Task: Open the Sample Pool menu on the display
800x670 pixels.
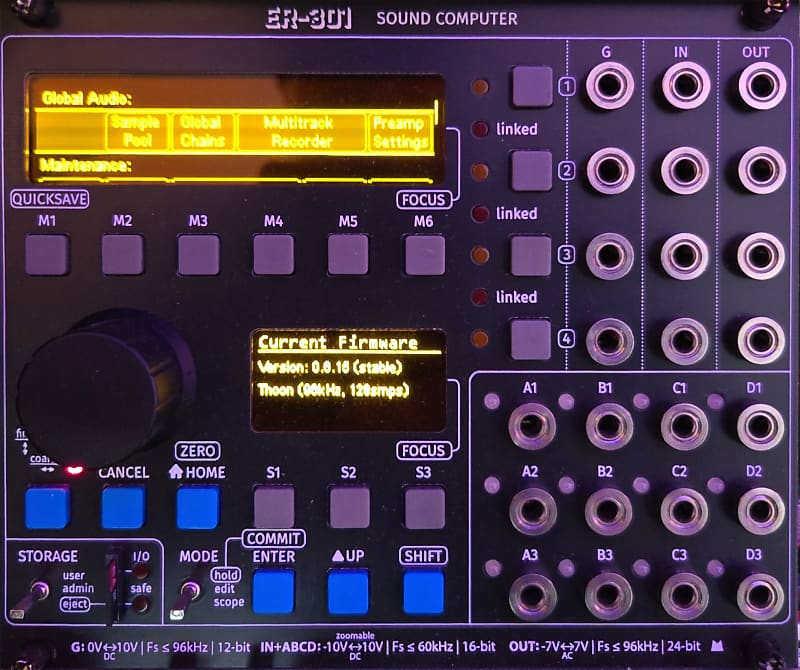Action: [136, 131]
